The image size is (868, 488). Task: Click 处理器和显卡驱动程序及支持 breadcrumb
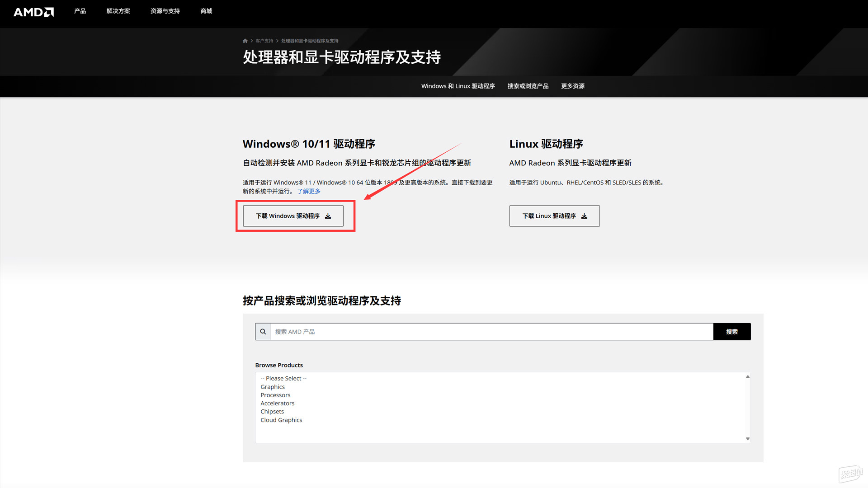(x=310, y=41)
